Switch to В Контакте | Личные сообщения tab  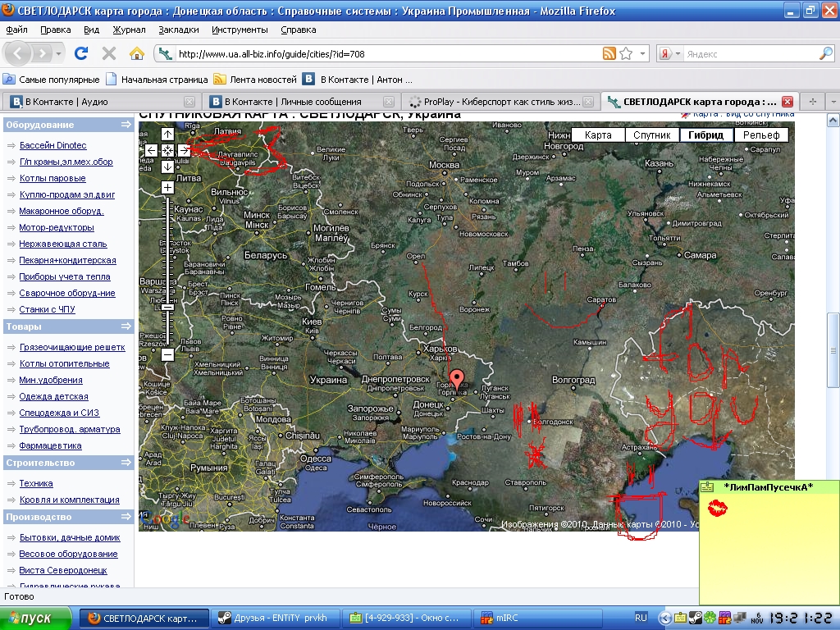tap(300, 101)
